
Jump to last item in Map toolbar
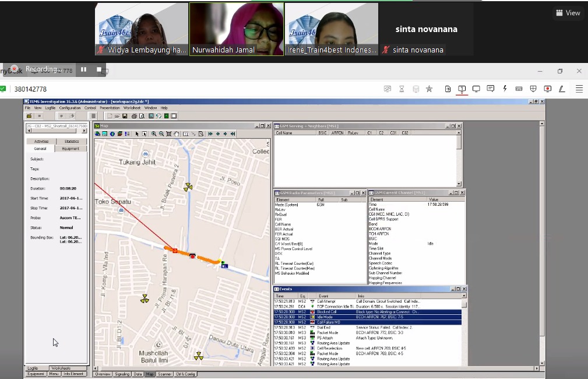tap(233, 134)
